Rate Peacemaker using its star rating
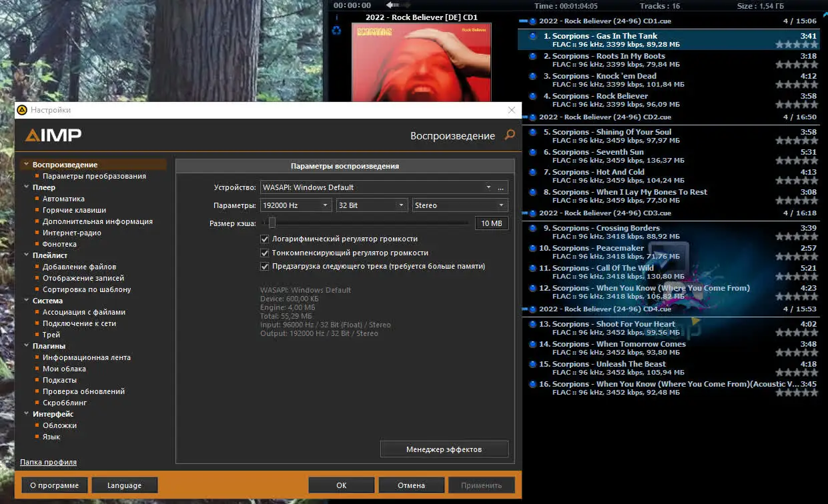 tap(797, 257)
